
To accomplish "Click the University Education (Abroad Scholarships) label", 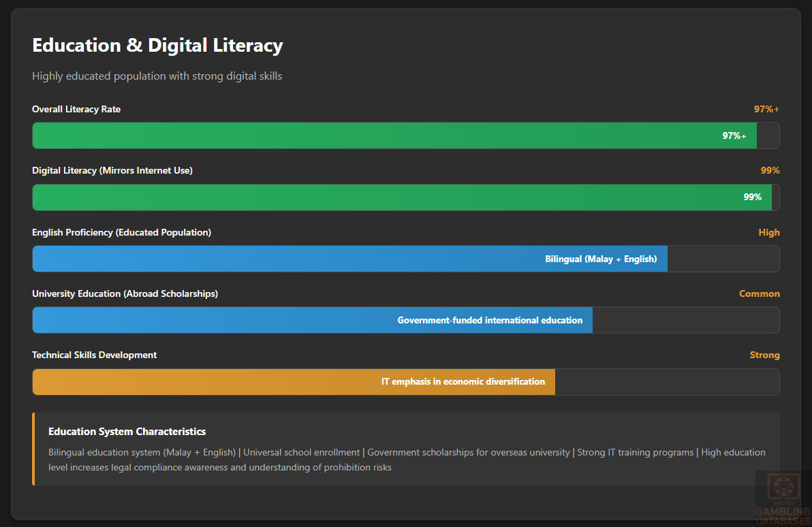I will pos(125,293).
